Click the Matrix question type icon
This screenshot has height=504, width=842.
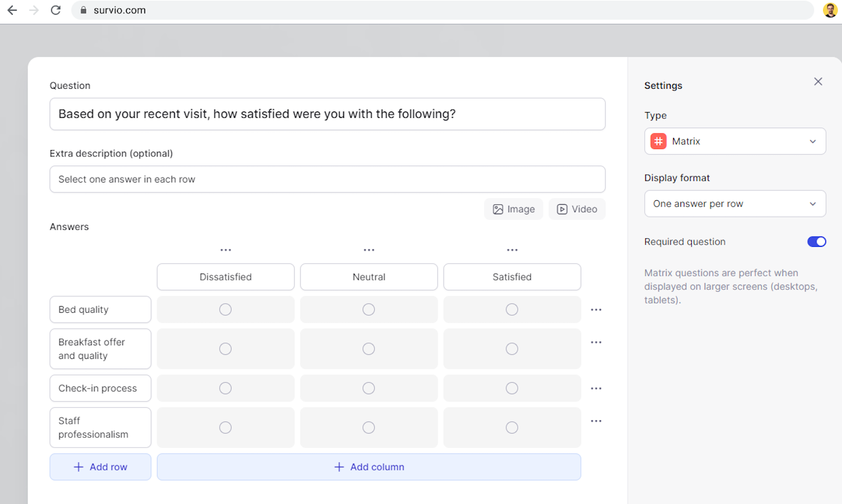658,141
